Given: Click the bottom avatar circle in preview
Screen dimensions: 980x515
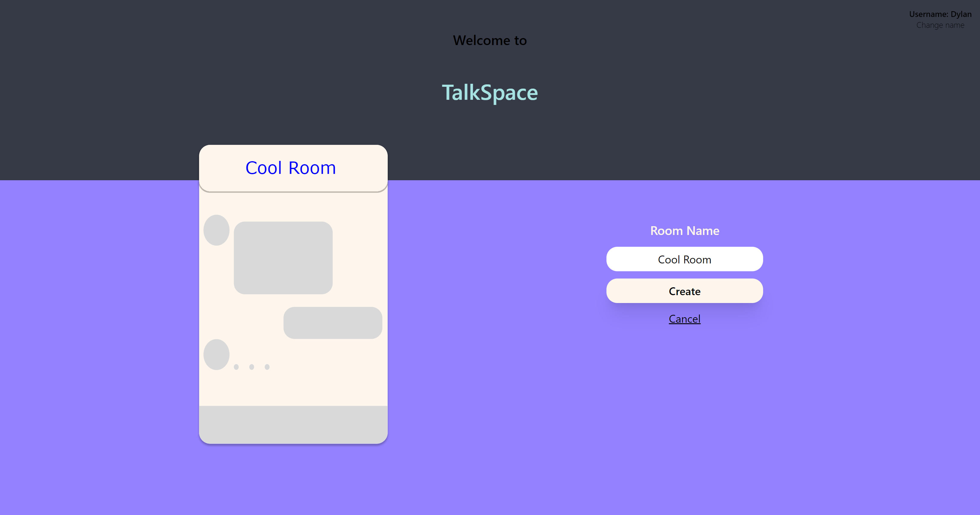Looking at the screenshot, I should [216, 354].
